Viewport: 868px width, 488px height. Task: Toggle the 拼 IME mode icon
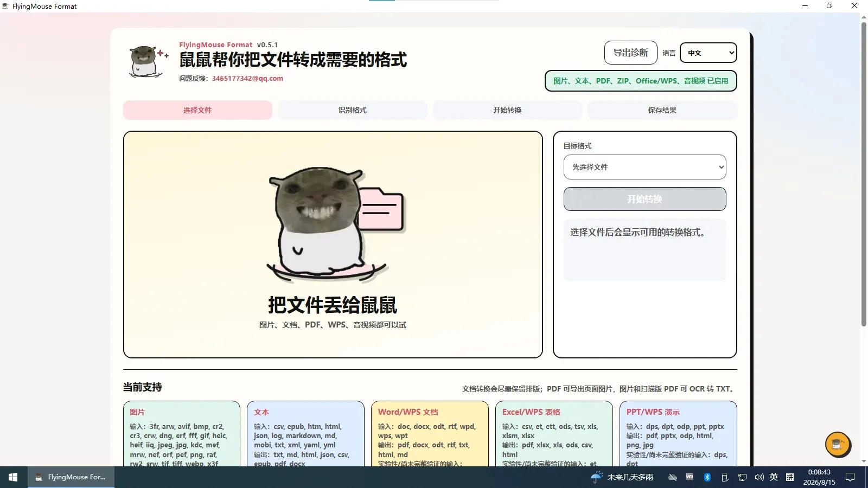[x=790, y=477]
